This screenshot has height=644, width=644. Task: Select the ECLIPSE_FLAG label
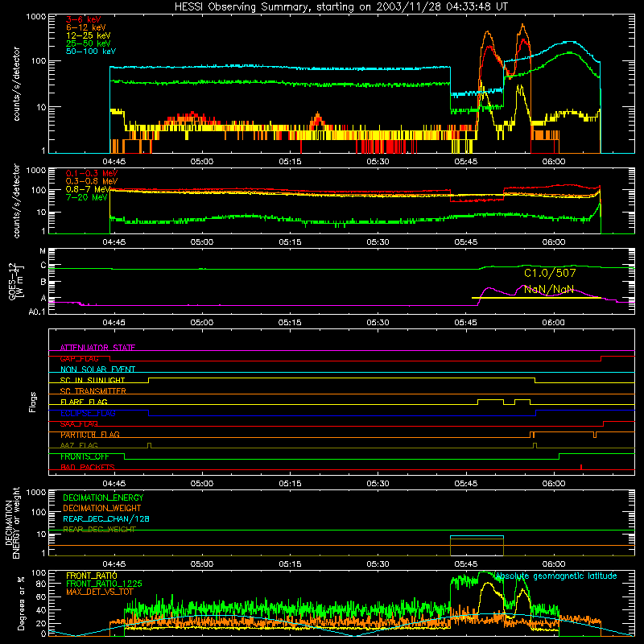tap(88, 413)
